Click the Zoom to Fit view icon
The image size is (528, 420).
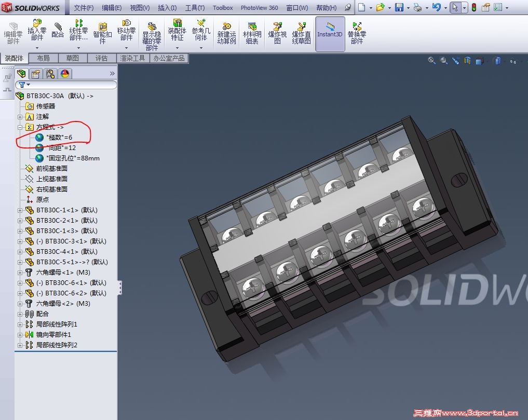click(x=431, y=61)
